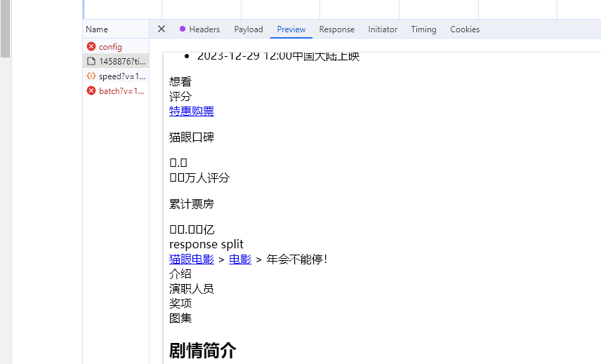
Task: Close the request details panel
Action: click(161, 29)
